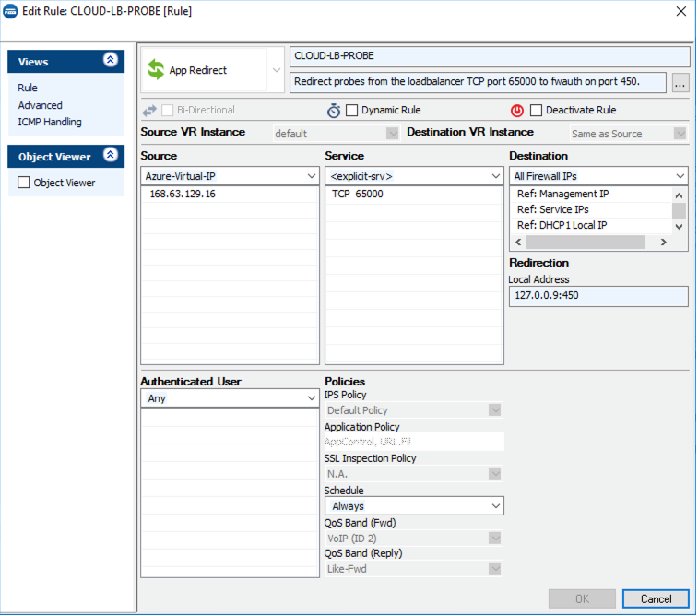The width and height of the screenshot is (698, 616).
Task: Select Ref: Management IP in destination list
Action: pos(591,194)
